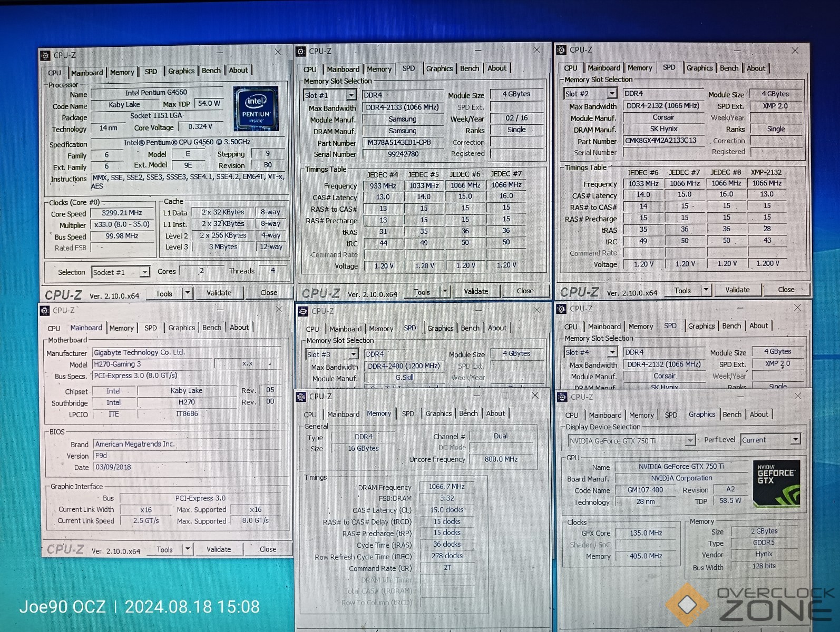This screenshot has width=840, height=632.
Task: Click the serial number 99242780
Action: pyautogui.click(x=403, y=154)
